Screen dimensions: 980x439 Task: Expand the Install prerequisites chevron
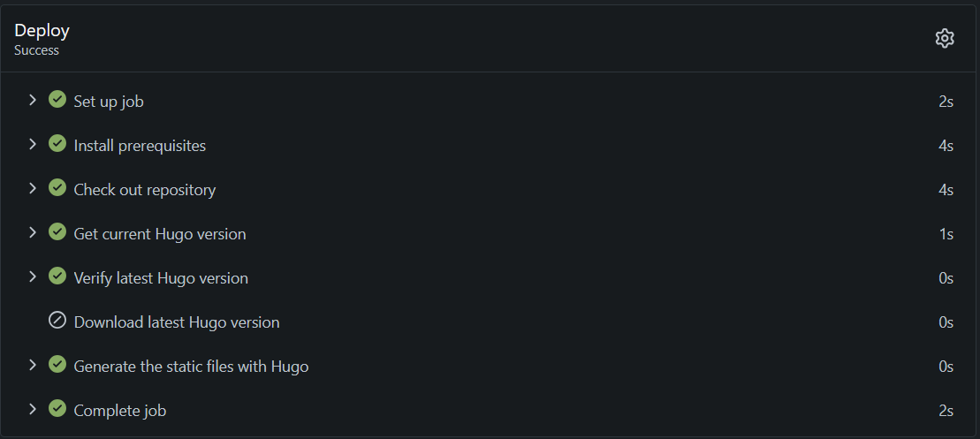pos(33,144)
